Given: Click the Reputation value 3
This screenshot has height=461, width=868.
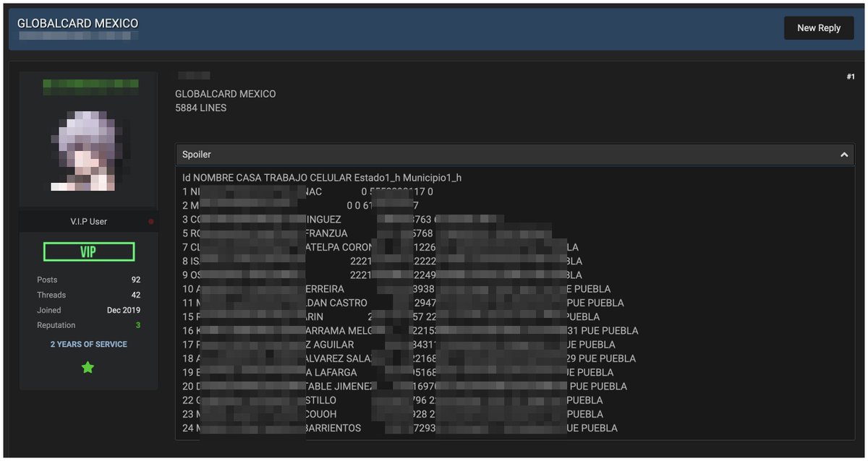Looking at the screenshot, I should (138, 325).
